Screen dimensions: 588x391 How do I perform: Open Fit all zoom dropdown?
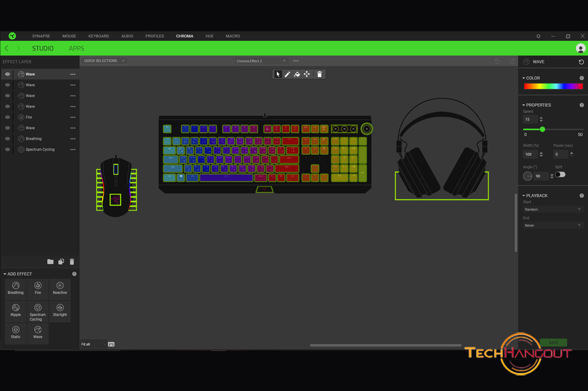(94, 344)
